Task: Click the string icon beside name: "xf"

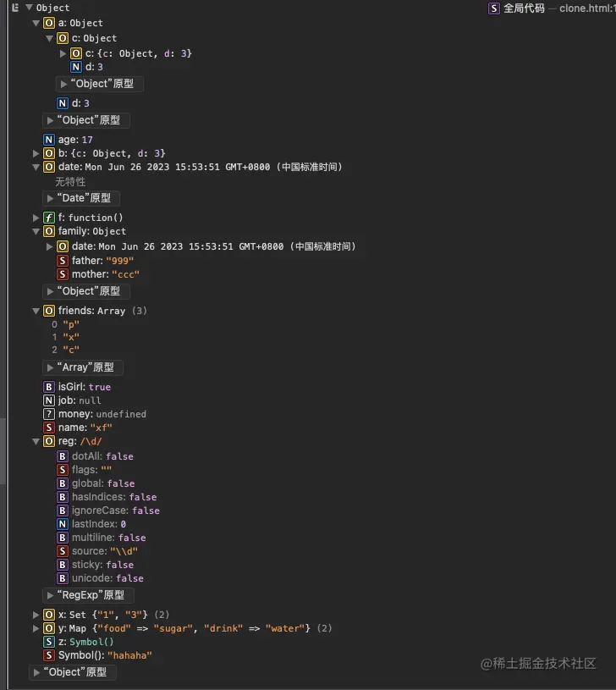Action: click(49, 428)
